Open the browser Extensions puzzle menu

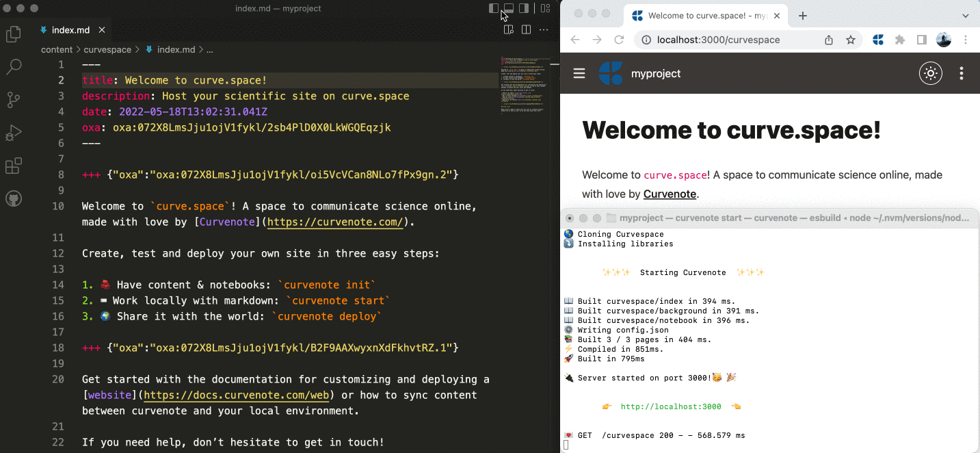tap(900, 40)
